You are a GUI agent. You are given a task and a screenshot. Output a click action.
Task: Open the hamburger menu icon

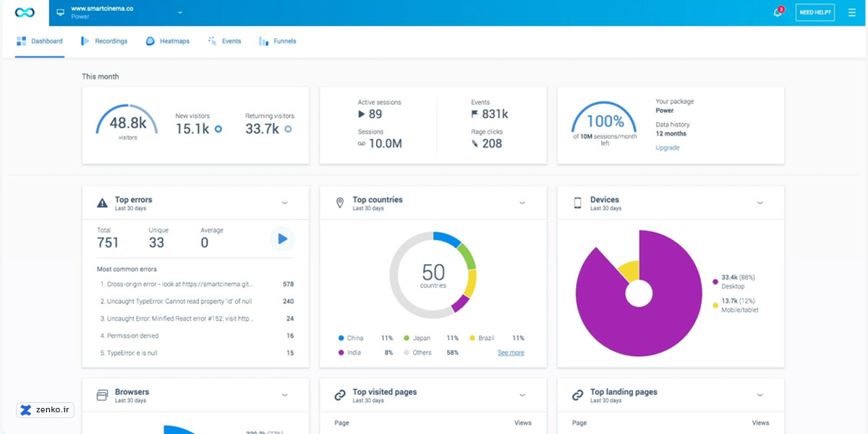click(x=851, y=13)
